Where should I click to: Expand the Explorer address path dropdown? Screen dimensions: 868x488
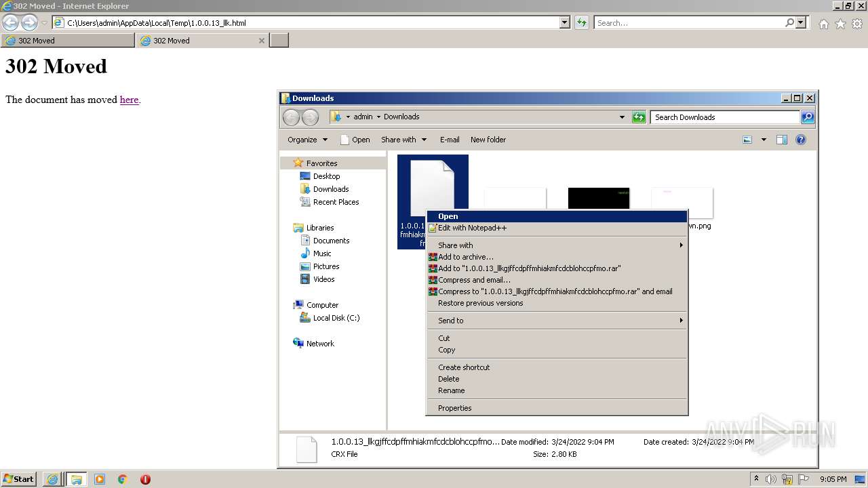(622, 117)
